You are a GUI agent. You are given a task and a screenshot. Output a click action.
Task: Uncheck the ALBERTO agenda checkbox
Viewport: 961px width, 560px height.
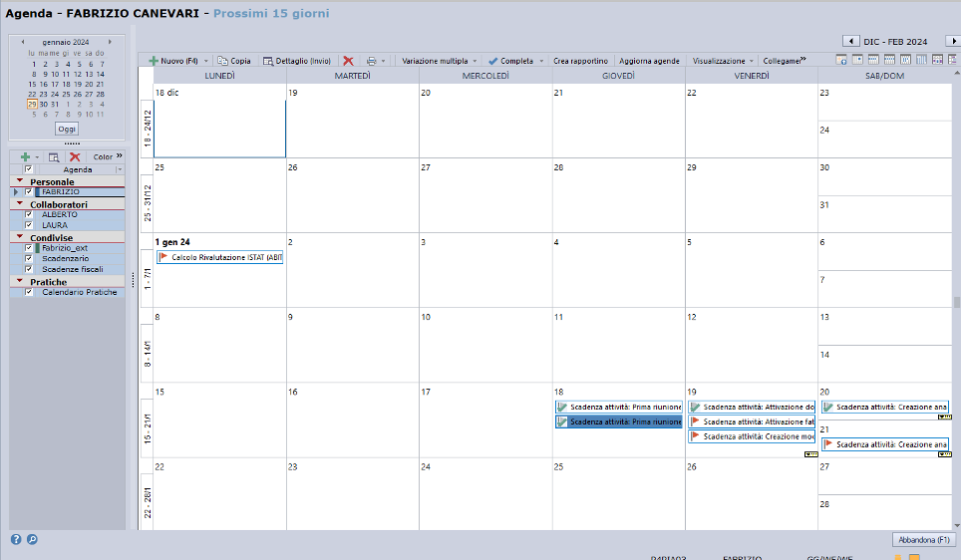[x=29, y=214]
